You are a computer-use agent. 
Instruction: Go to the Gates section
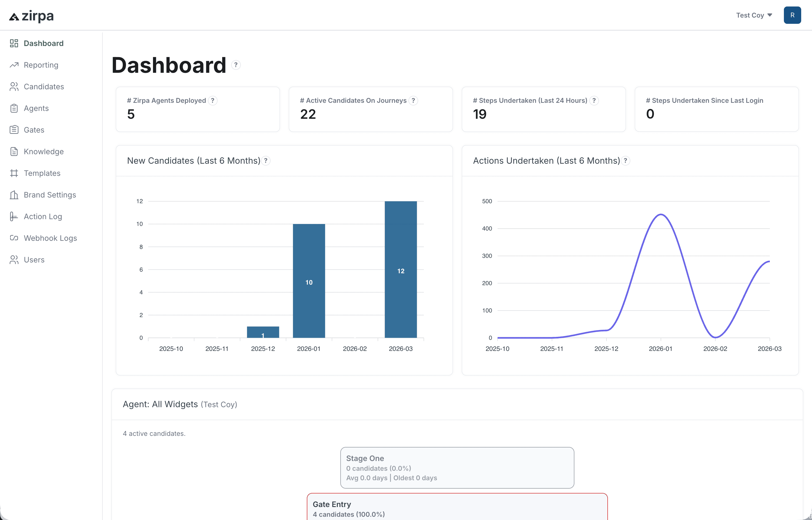point(34,130)
